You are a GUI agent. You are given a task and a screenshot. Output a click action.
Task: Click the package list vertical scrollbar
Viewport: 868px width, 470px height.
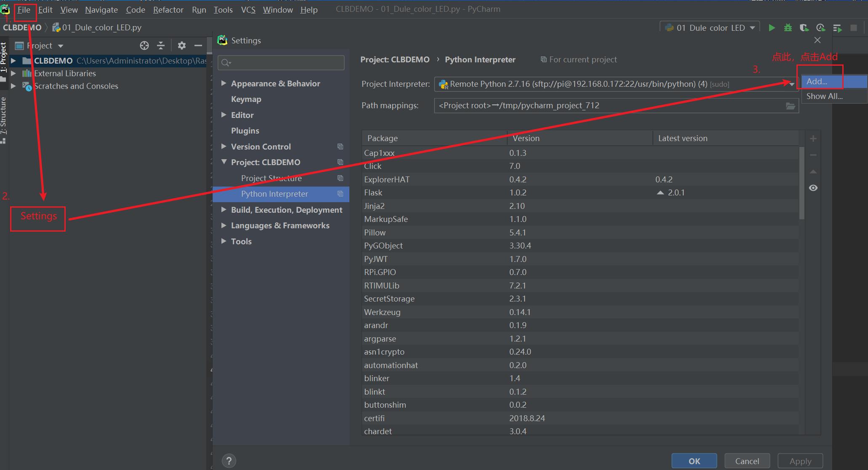pos(802,183)
